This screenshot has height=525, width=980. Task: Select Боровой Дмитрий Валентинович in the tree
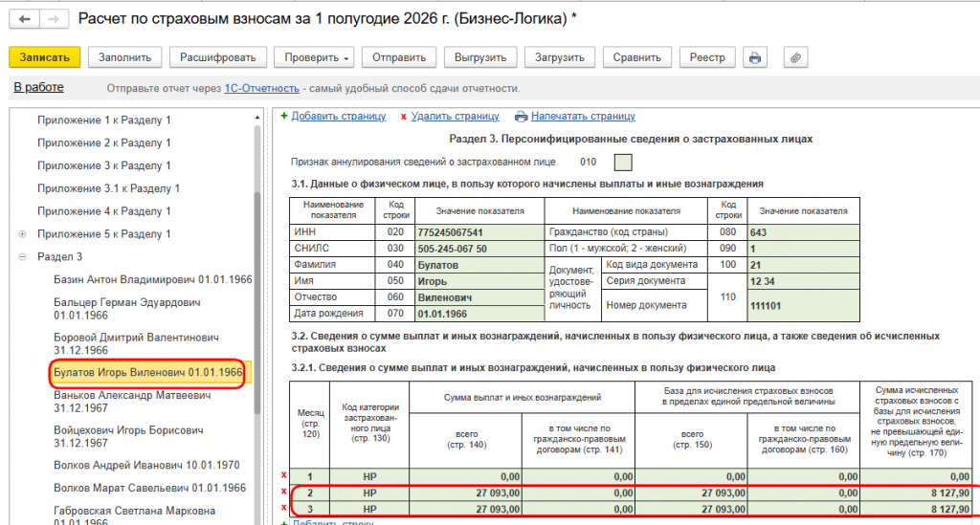136,343
